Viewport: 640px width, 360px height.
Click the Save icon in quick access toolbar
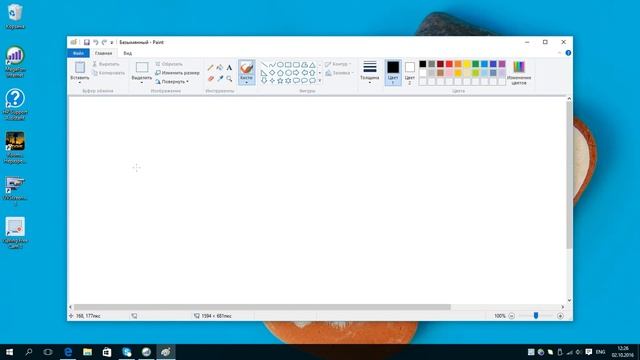(x=87, y=42)
